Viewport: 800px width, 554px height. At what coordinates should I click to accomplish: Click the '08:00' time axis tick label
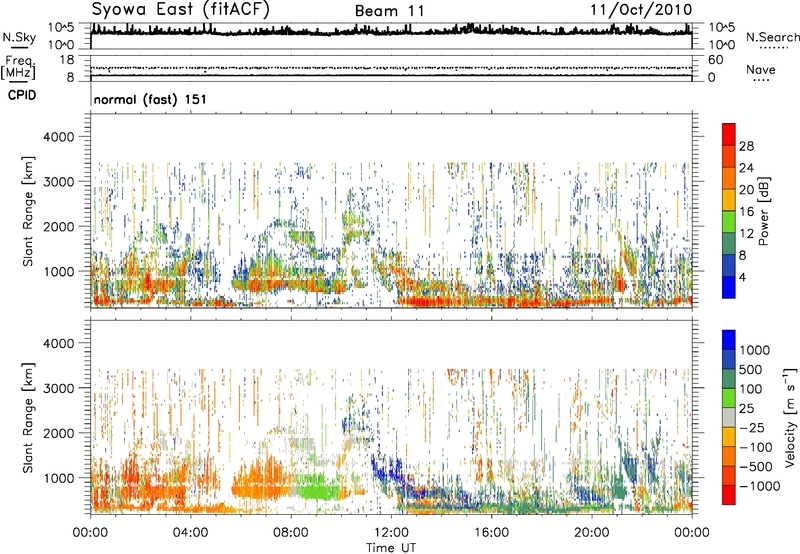[x=291, y=533]
